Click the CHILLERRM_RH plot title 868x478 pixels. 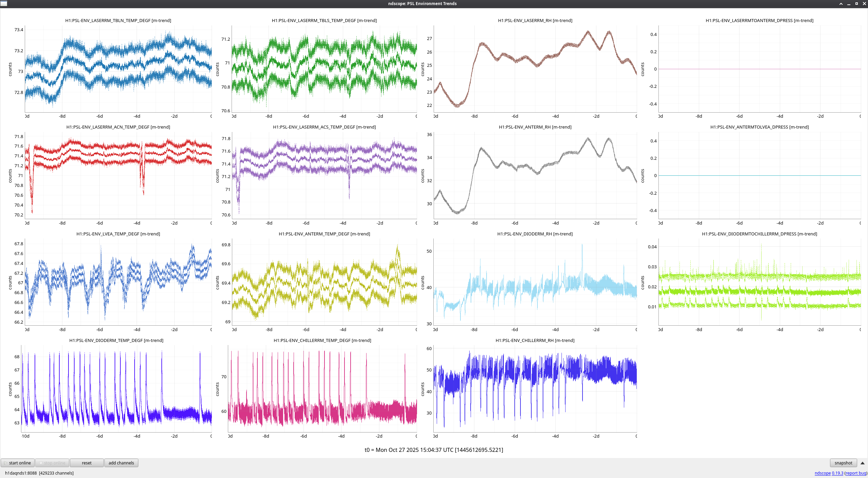pyautogui.click(x=535, y=340)
